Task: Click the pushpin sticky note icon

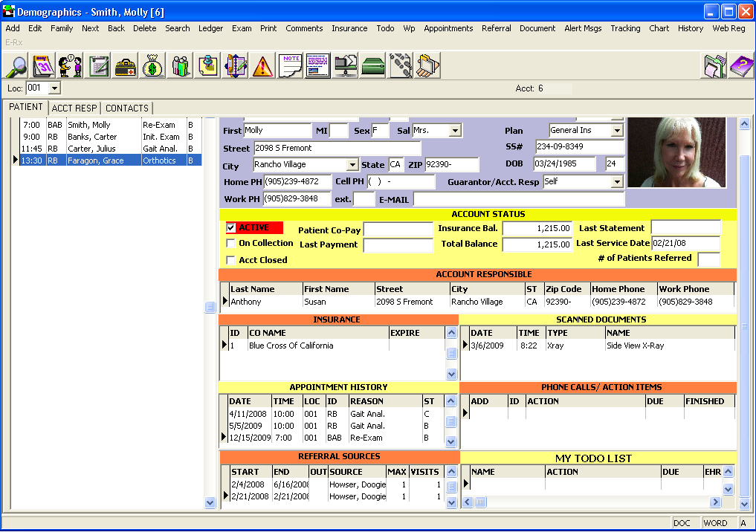Action: 207,66
